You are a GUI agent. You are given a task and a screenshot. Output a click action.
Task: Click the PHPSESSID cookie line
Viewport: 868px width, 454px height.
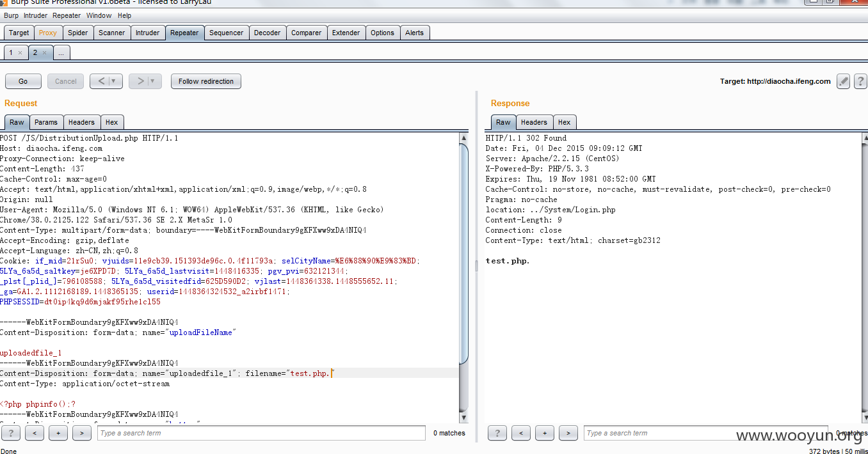click(x=80, y=302)
